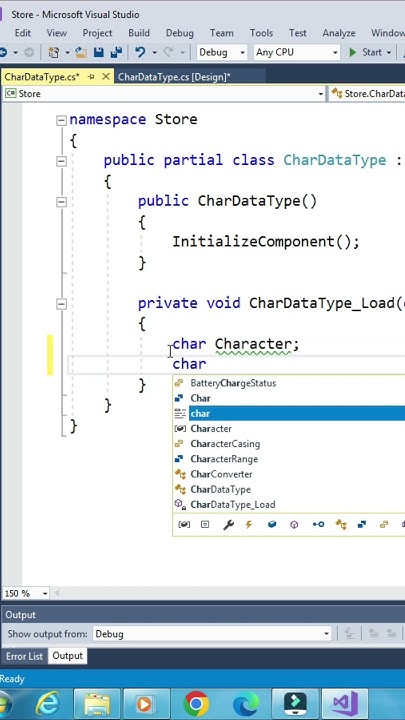This screenshot has height=720, width=405.
Task: Open Google Chrome from the taskbar
Action: (196, 703)
